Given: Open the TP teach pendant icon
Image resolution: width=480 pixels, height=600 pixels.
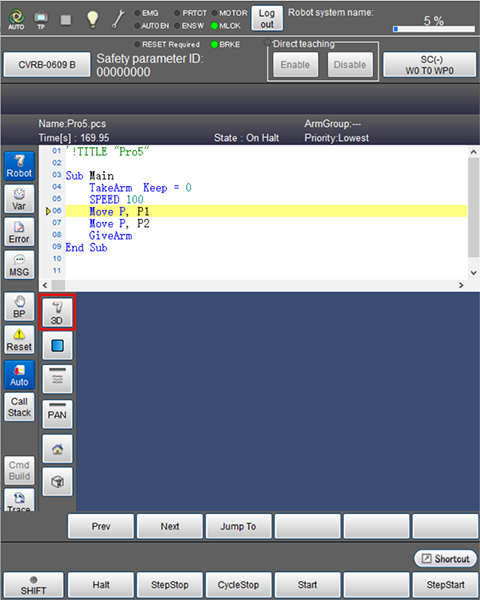Looking at the screenshot, I should tap(41, 20).
